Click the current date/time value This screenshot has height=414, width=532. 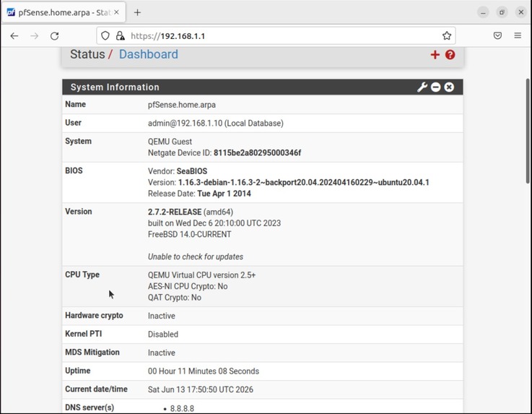click(x=201, y=389)
